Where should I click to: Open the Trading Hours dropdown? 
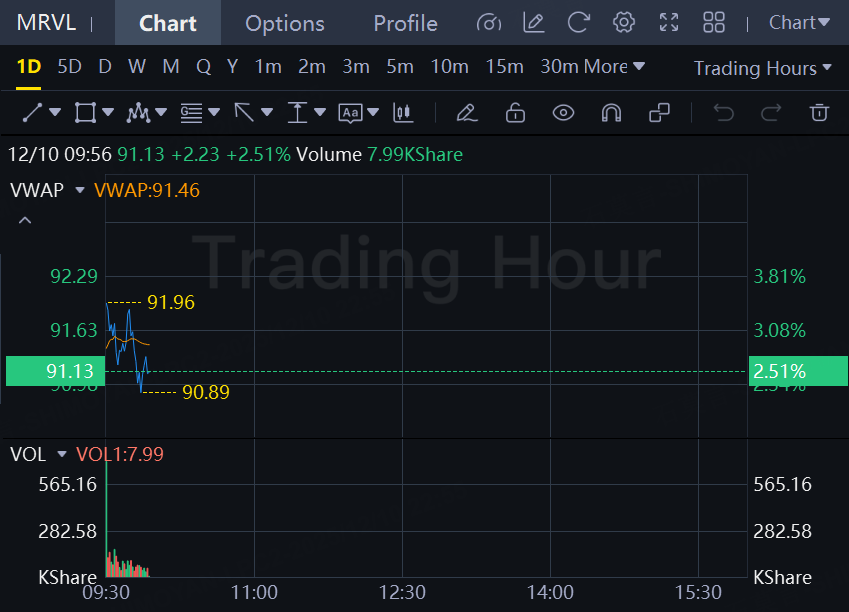[x=763, y=68]
